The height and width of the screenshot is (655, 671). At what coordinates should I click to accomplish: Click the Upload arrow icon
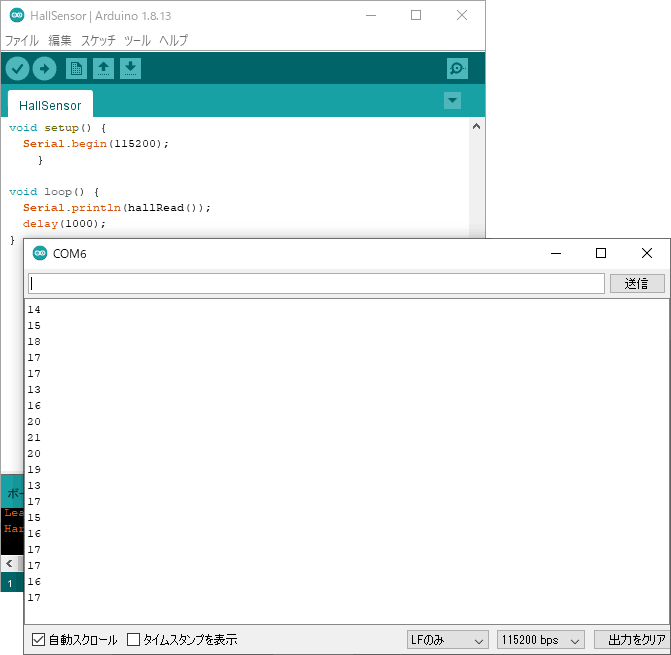[x=45, y=68]
